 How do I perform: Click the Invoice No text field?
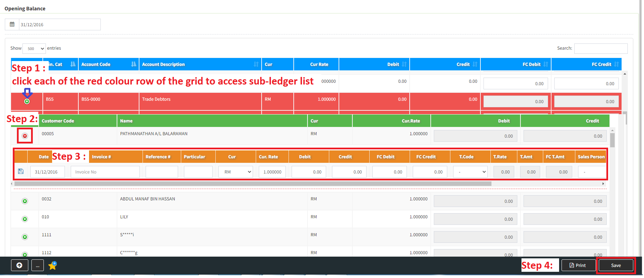(x=105, y=172)
